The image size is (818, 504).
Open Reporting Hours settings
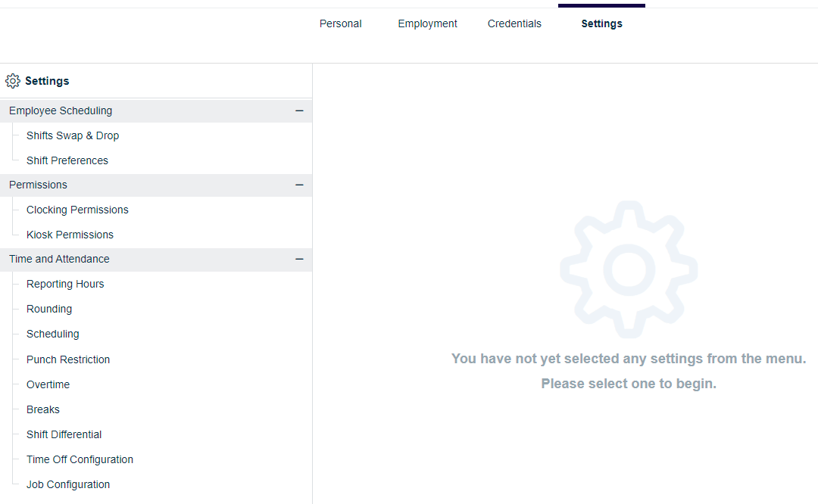point(65,284)
